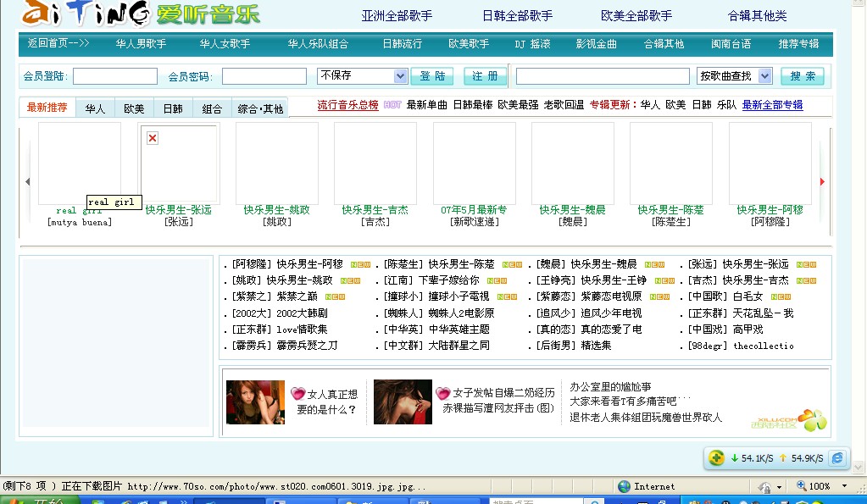This screenshot has width=867, height=504.
Task: Click the HOT badge next to 流行音乐总榜
Action: [392, 105]
